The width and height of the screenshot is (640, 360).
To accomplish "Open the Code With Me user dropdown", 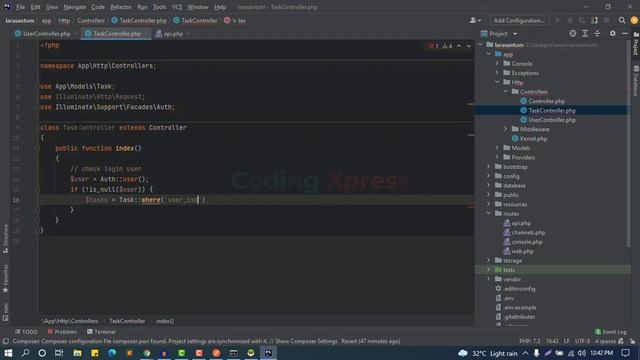I will 475,20.
